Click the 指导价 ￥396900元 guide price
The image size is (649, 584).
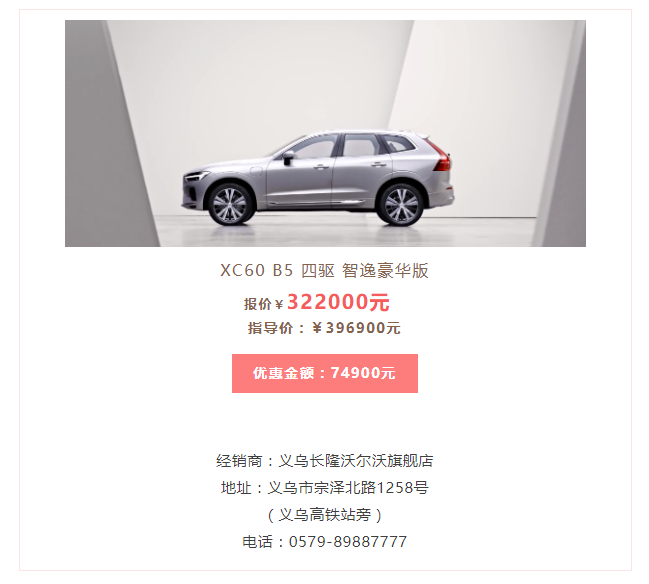click(x=324, y=328)
